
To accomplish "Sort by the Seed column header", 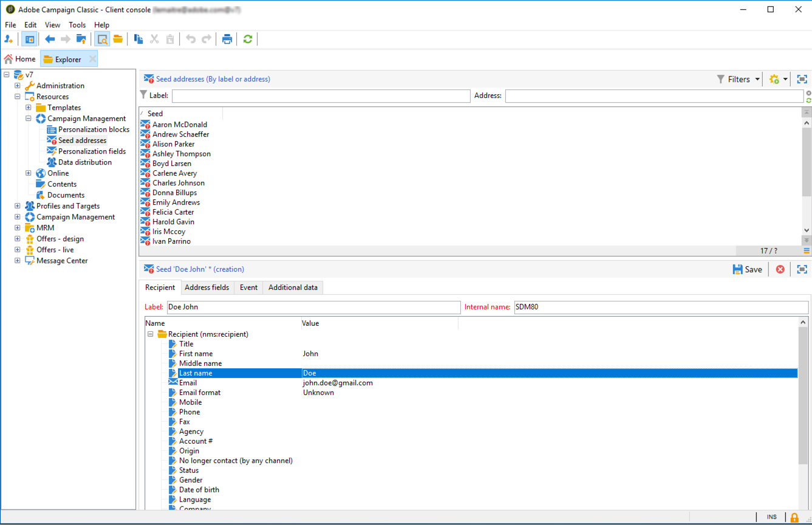I will coord(181,114).
